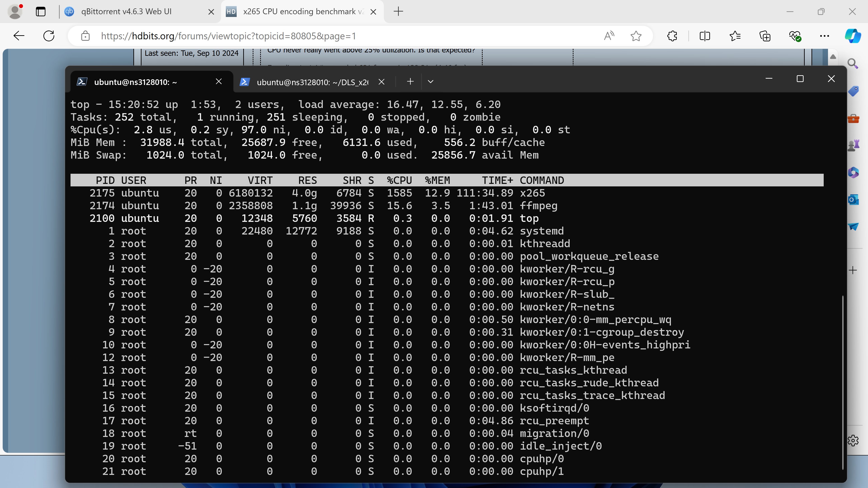This screenshot has width=868, height=488.
Task: Maximize the Windows Terminal window
Action: (800, 78)
